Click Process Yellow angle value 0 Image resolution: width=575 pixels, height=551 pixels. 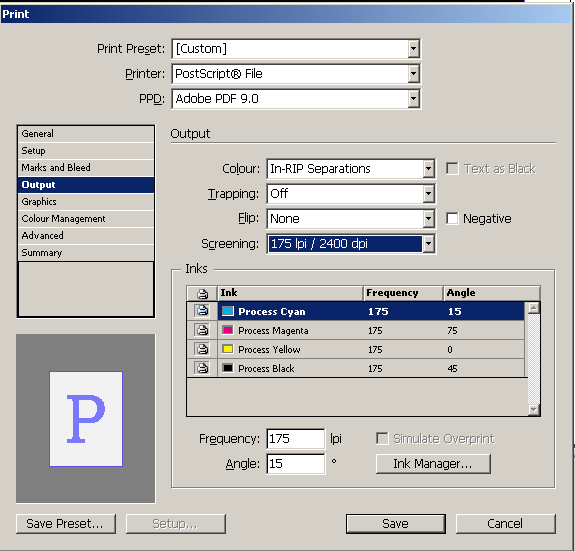[450, 349]
